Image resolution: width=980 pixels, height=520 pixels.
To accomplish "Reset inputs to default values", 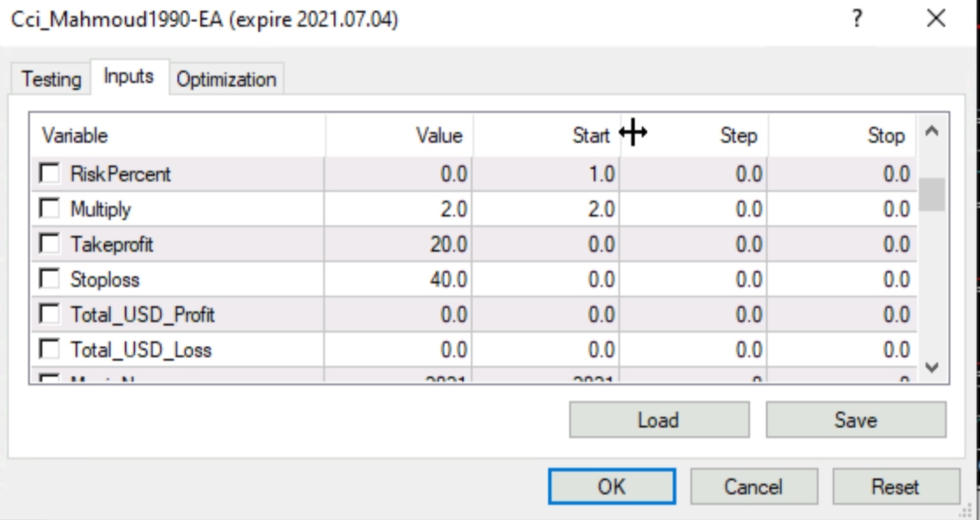I will pyautogui.click(x=895, y=487).
